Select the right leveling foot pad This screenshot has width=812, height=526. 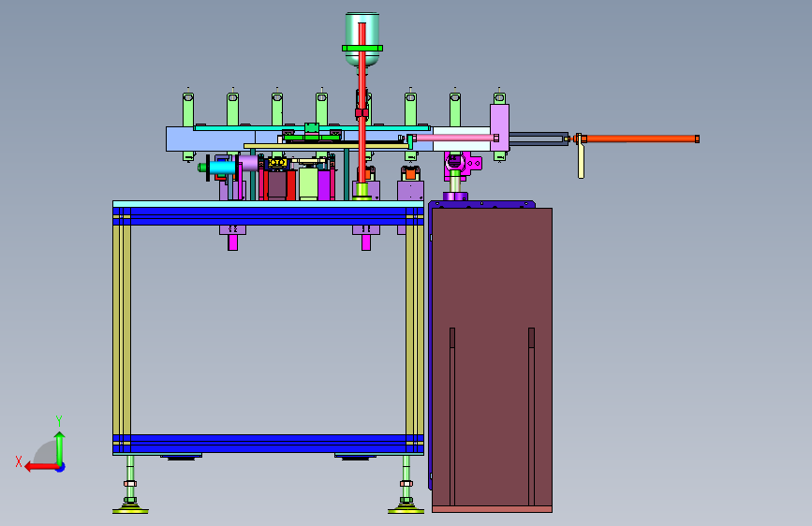point(406,511)
